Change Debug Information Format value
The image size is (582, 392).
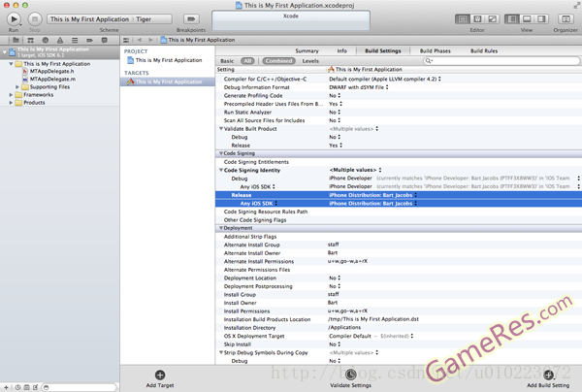(359, 87)
